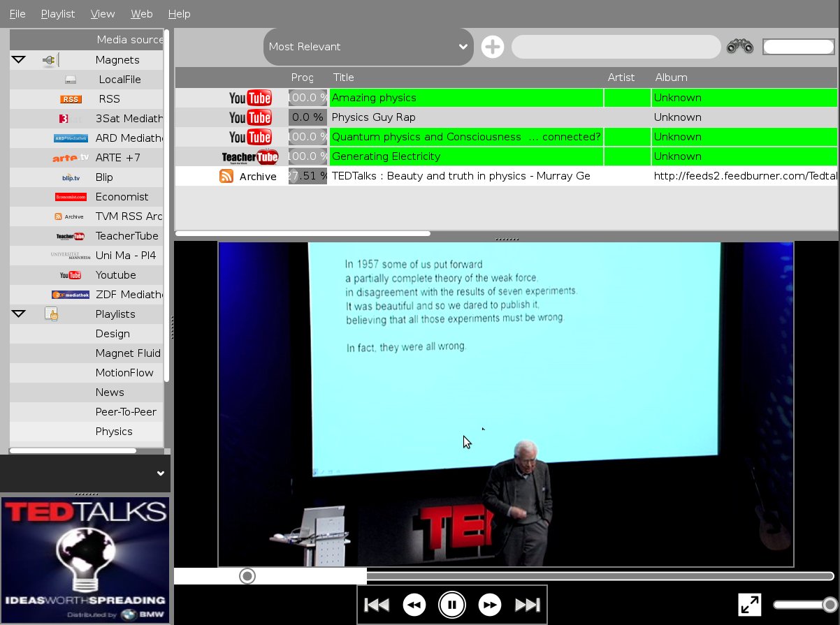
Task: Select the Physics Guy Rap entry
Action: (373, 117)
